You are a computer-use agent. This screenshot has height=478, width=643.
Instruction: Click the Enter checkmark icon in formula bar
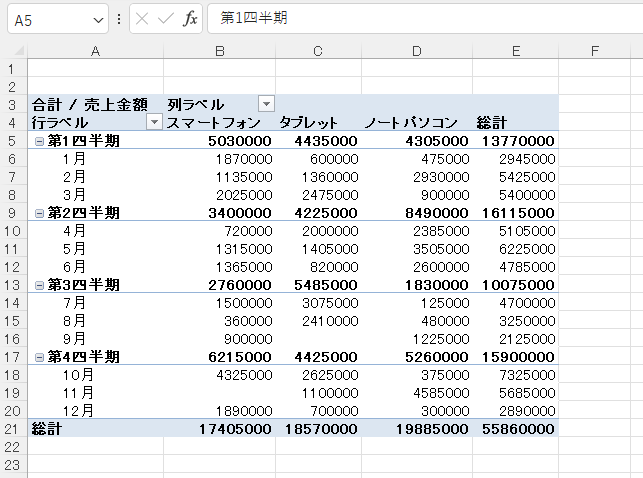166,19
